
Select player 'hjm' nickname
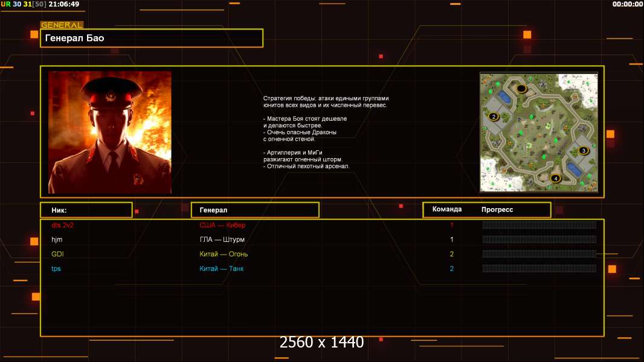57,240
